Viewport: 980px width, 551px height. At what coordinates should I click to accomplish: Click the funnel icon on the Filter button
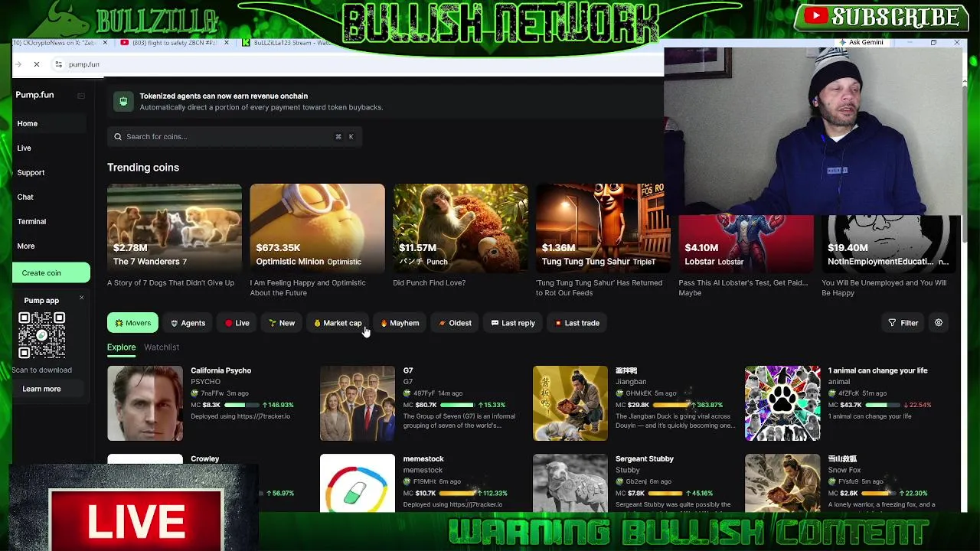(892, 323)
